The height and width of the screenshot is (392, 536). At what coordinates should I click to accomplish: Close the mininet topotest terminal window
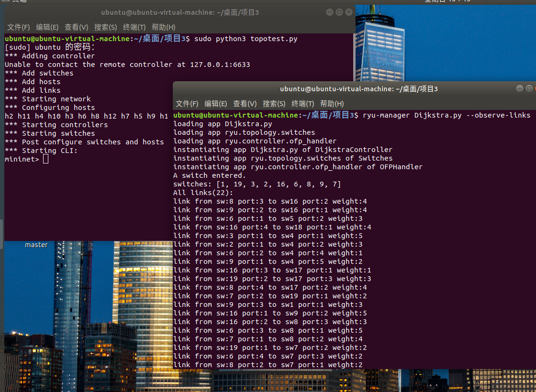pyautogui.click(x=349, y=12)
